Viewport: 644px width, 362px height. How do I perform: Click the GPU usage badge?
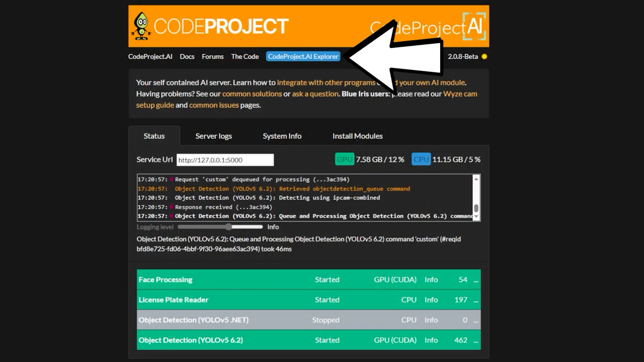pos(345,159)
